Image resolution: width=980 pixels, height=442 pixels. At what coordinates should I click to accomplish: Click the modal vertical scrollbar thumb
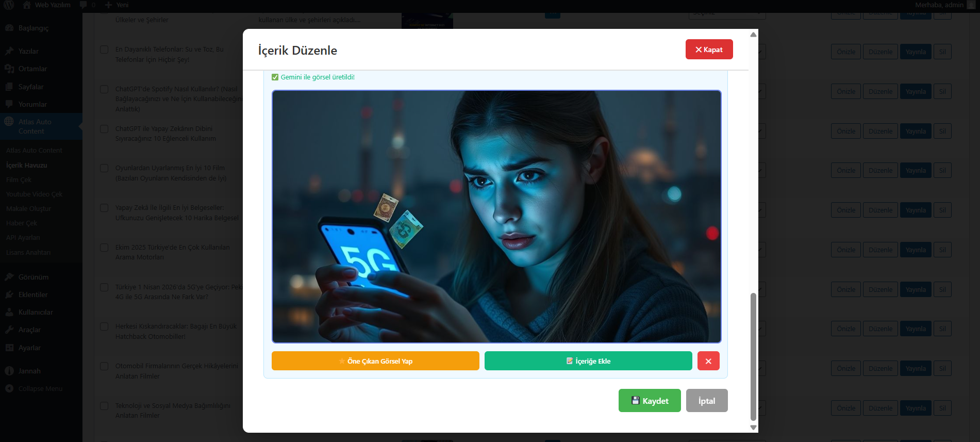(753, 357)
